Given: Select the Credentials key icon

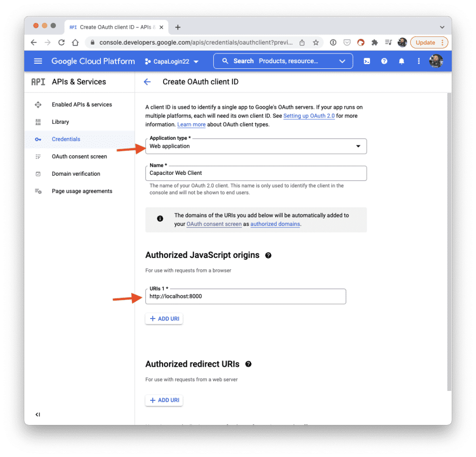Looking at the screenshot, I should coord(38,139).
